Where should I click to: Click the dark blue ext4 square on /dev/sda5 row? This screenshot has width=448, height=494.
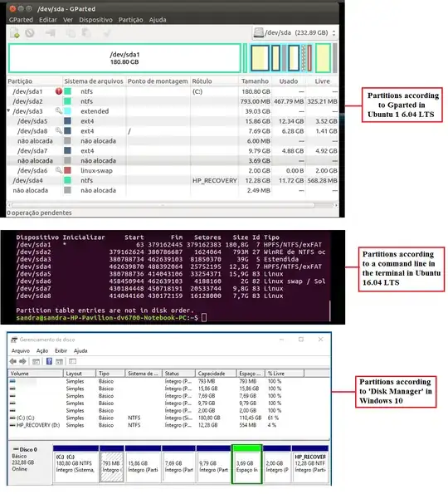point(67,121)
